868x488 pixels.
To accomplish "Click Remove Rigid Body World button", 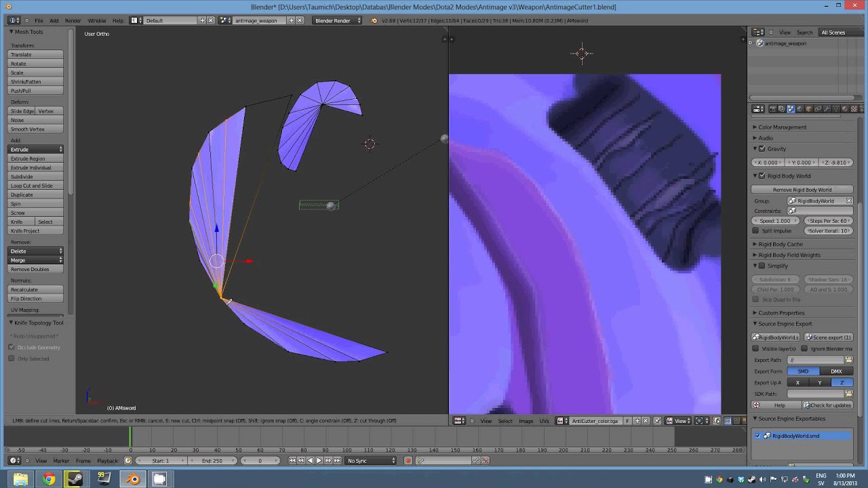I will pyautogui.click(x=802, y=190).
